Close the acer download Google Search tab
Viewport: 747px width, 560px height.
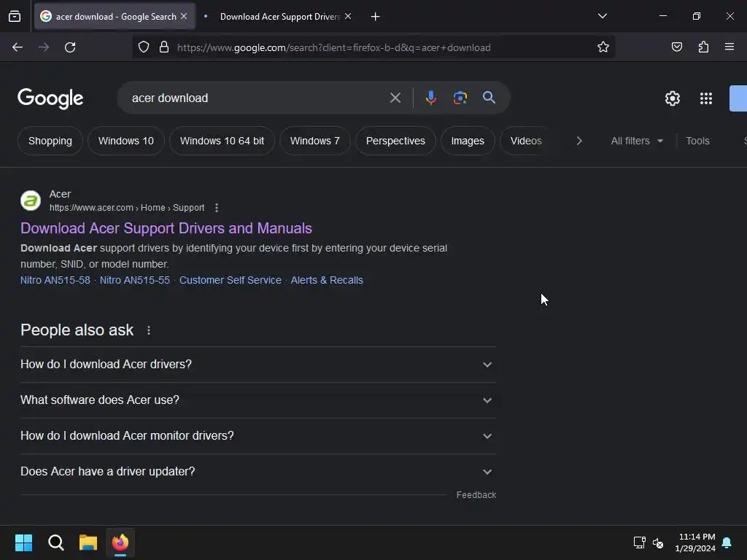[x=184, y=16]
